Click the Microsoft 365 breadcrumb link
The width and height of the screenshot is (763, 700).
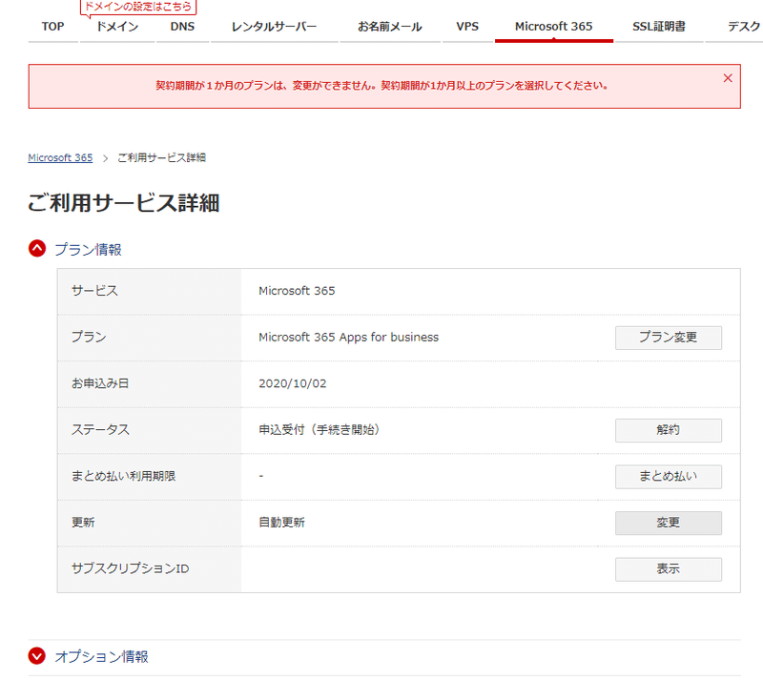[x=60, y=157]
